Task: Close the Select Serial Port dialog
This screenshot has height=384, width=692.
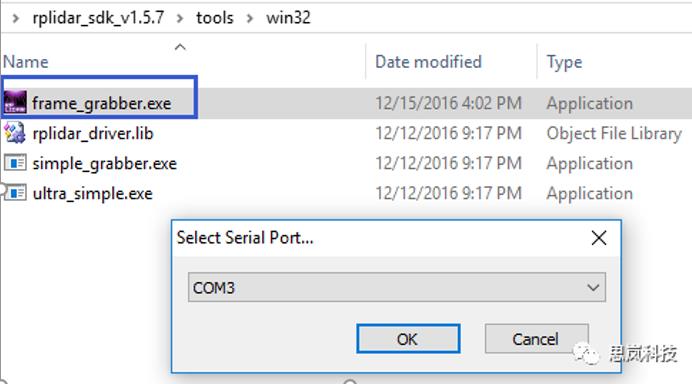Action: pyautogui.click(x=599, y=238)
